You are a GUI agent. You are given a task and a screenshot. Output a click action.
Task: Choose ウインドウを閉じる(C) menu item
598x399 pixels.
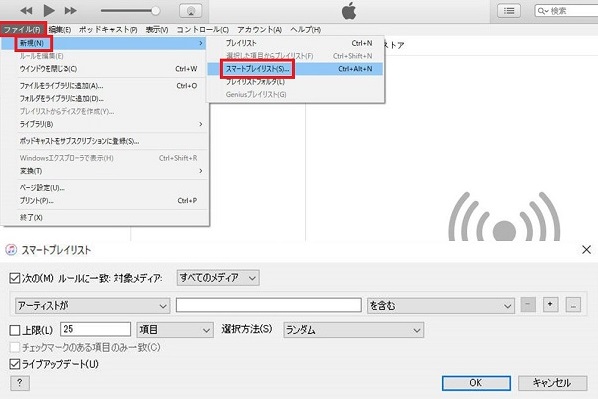[104, 69]
